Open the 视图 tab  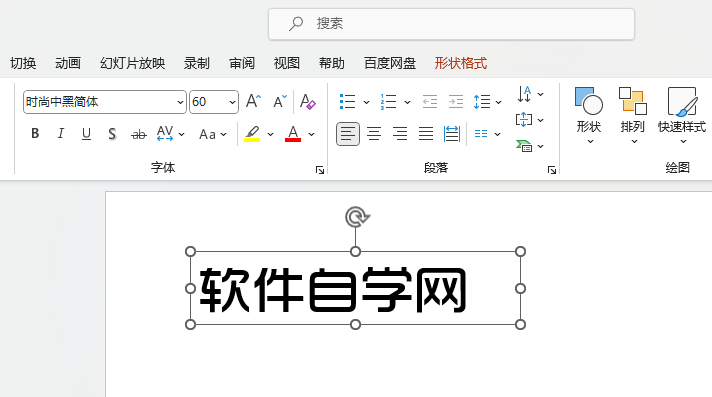(287, 63)
